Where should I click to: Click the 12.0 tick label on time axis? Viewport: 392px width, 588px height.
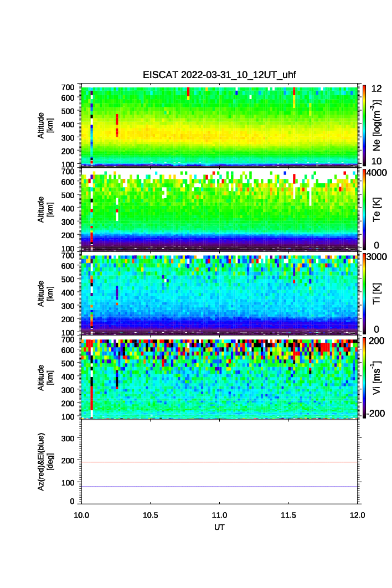pyautogui.click(x=357, y=515)
